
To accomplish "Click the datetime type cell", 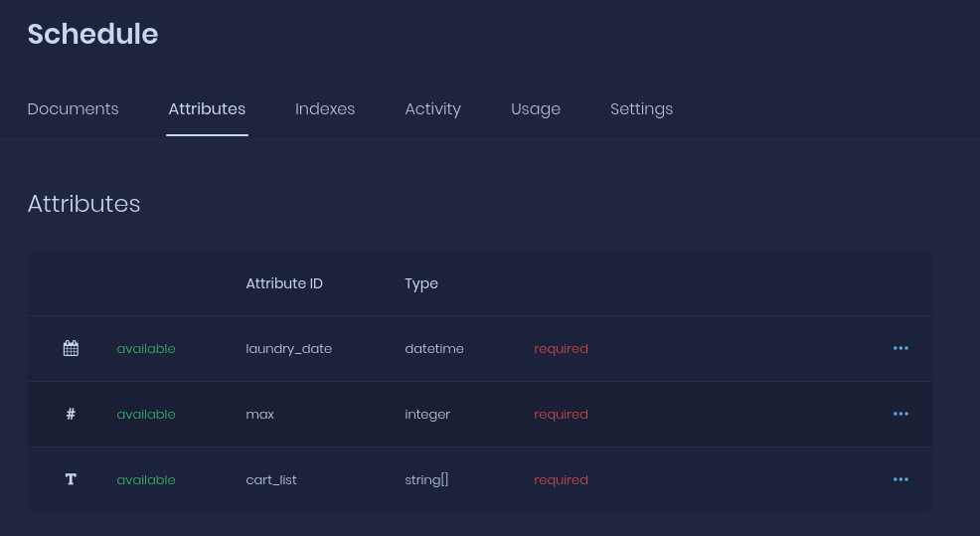I will (x=434, y=349).
